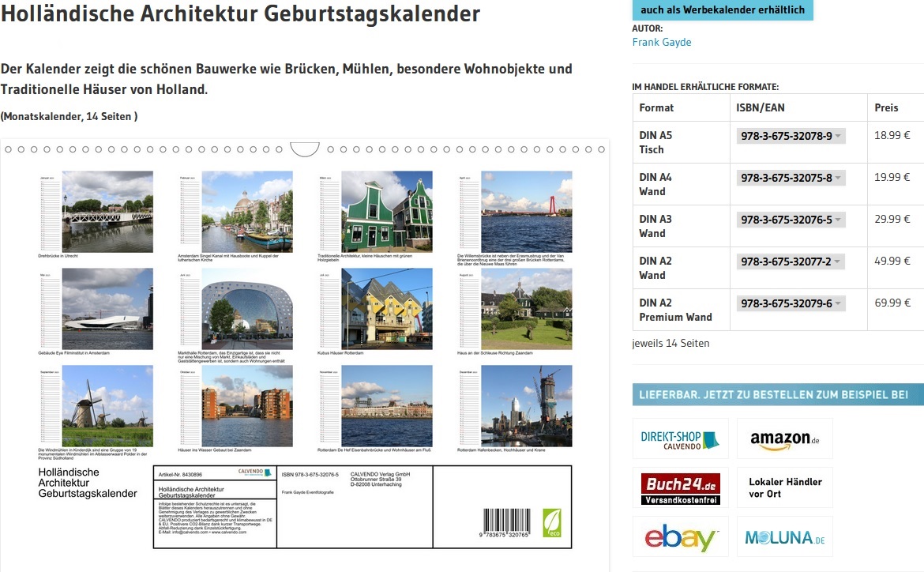
Task: Click the 'Lieferbar. Jetzt zu bestellen' banner
Action: tap(778, 394)
